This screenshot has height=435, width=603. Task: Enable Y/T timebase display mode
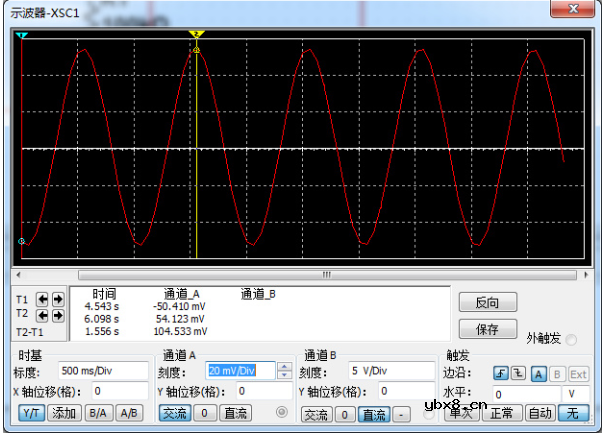tap(31, 412)
